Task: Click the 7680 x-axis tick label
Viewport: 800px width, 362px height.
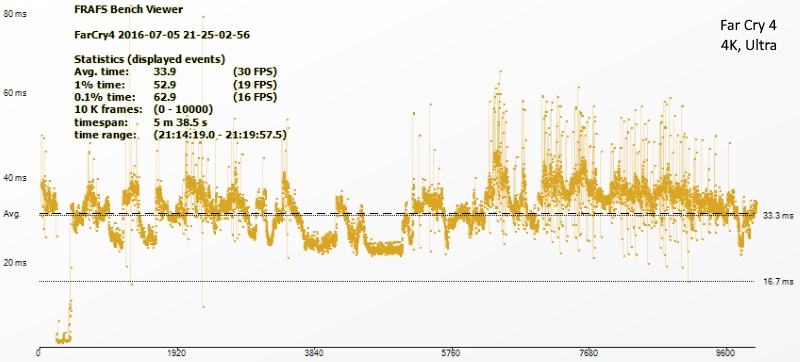Action: coord(589,353)
